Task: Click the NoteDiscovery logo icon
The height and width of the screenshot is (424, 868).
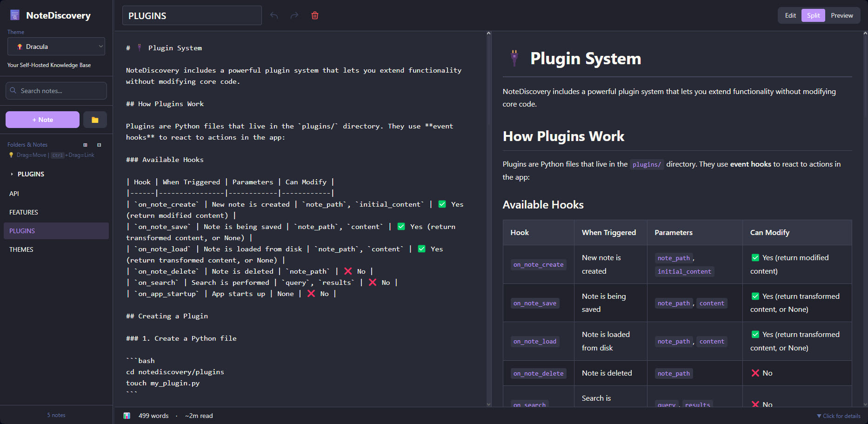Action: (x=14, y=15)
